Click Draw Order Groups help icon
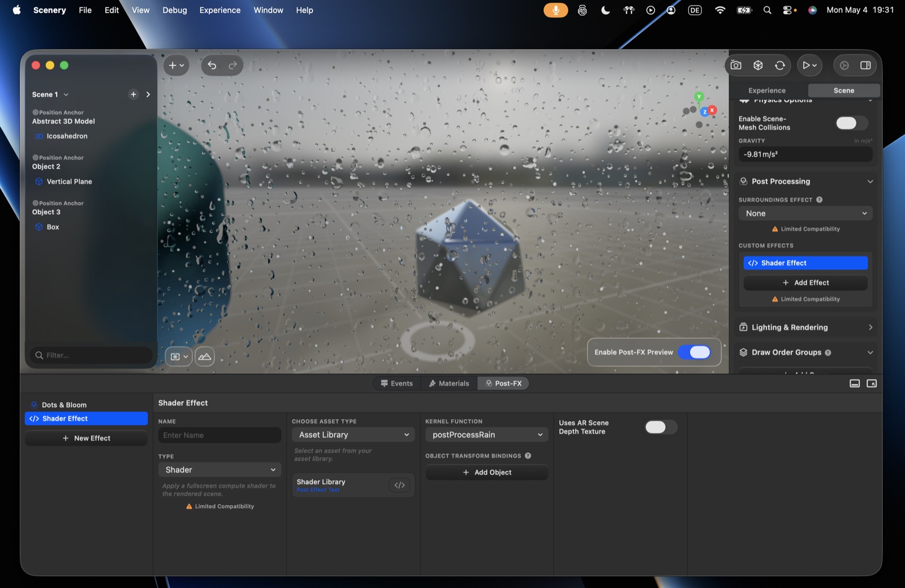The width and height of the screenshot is (905, 588). pos(828,353)
